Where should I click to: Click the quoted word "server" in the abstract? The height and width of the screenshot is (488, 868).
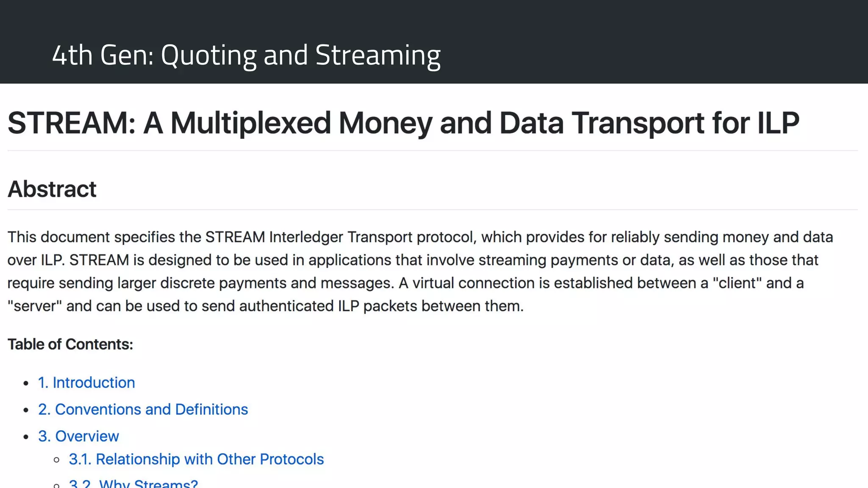click(35, 306)
